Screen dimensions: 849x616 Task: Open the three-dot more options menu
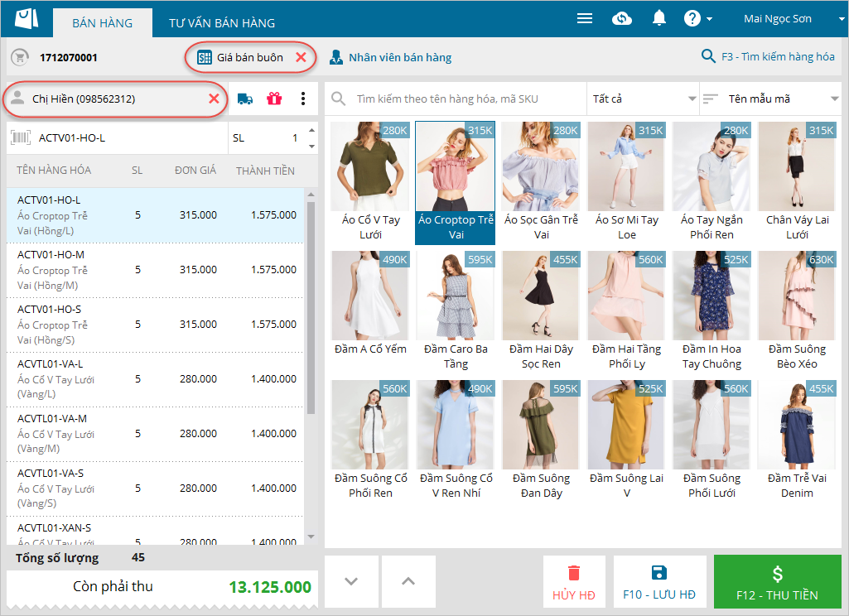point(302,99)
